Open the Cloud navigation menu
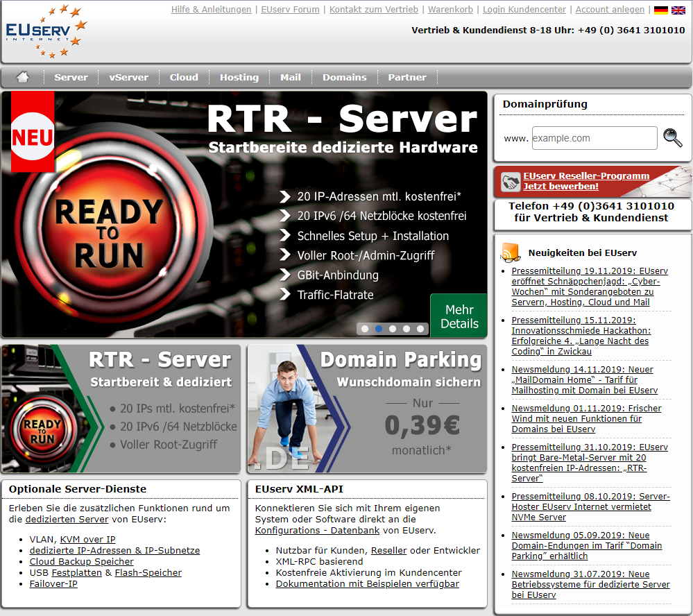Viewport: 693px width, 616px height. (184, 77)
